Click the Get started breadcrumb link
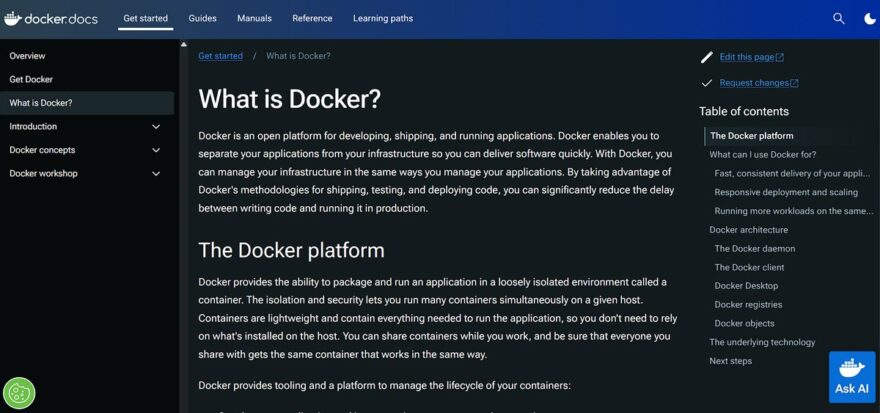 (220, 56)
